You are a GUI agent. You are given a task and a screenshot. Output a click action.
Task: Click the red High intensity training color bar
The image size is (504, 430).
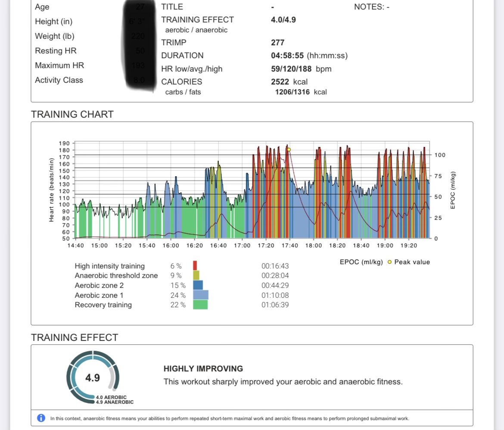195,266
